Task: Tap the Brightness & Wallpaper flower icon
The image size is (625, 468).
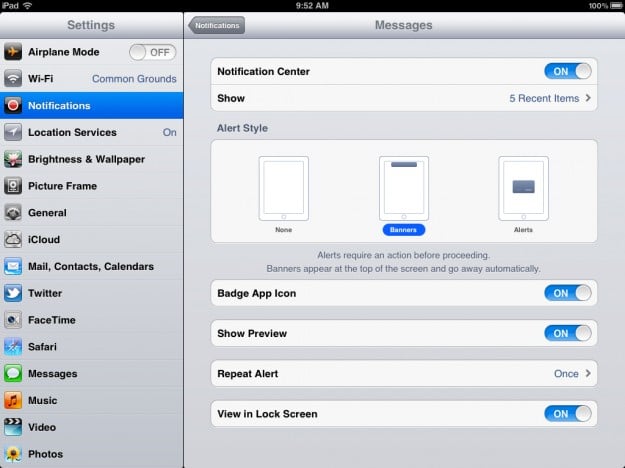Action: 13,159
